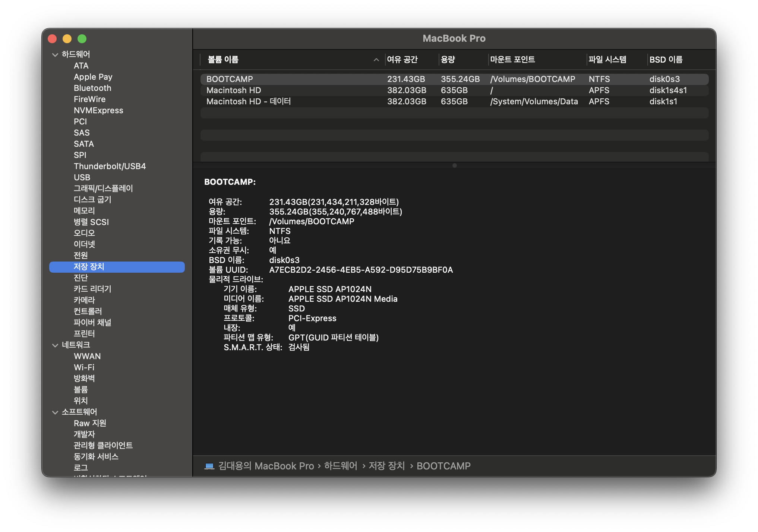Screen dimensions: 758x532
Task: Click the sort arrow in 볼륨 이름 column
Action: point(376,60)
